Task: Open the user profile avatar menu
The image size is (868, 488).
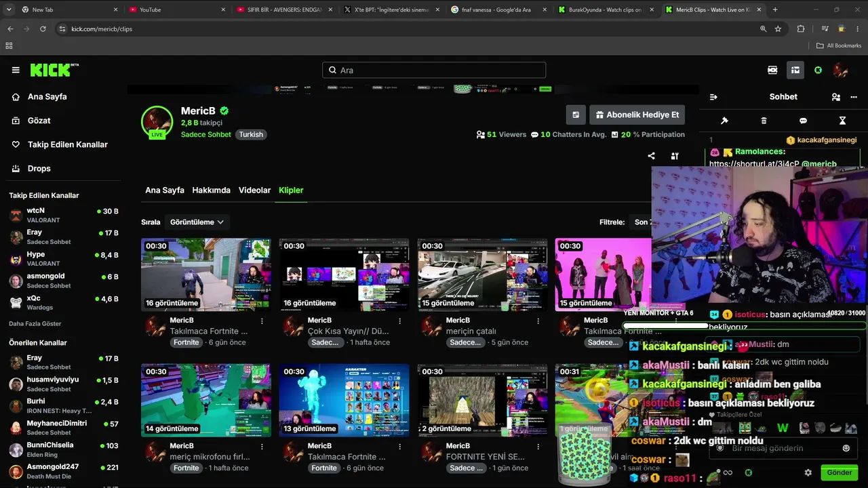Action: tap(841, 70)
